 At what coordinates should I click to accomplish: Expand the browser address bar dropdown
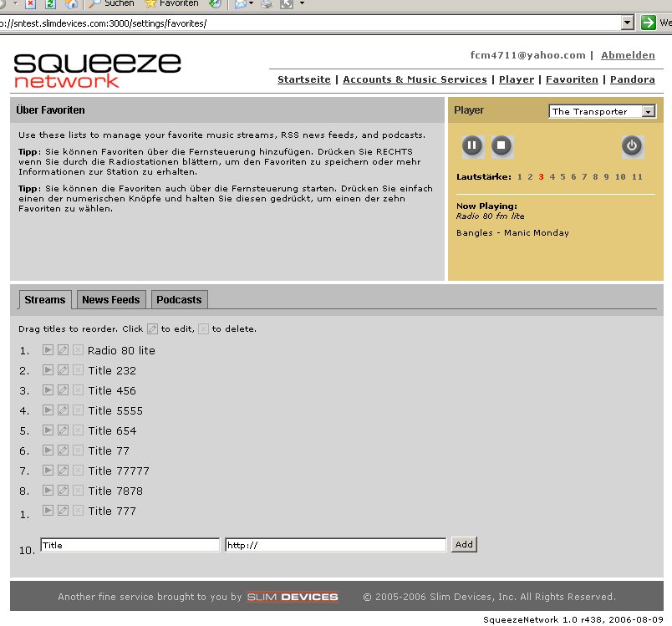tap(628, 23)
